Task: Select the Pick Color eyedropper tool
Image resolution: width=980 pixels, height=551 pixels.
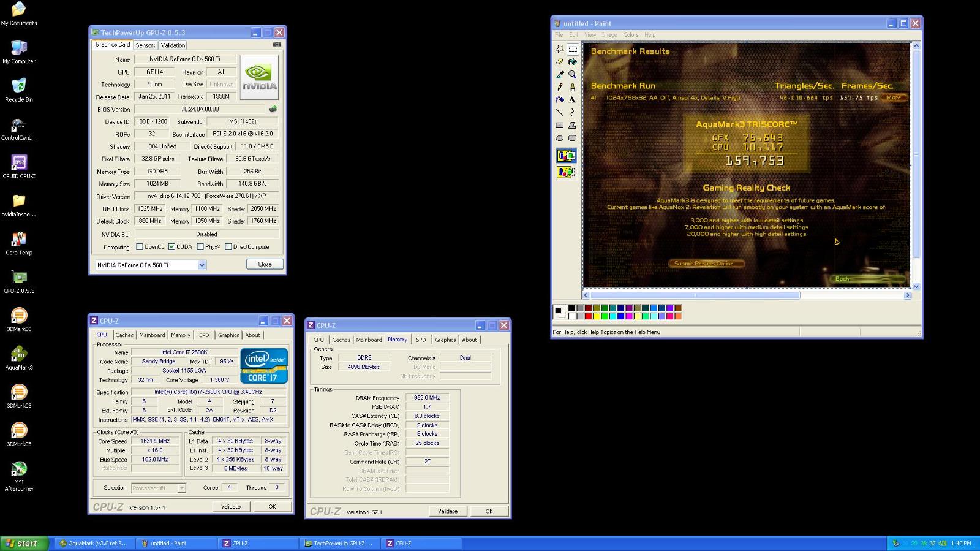Action: [x=560, y=75]
